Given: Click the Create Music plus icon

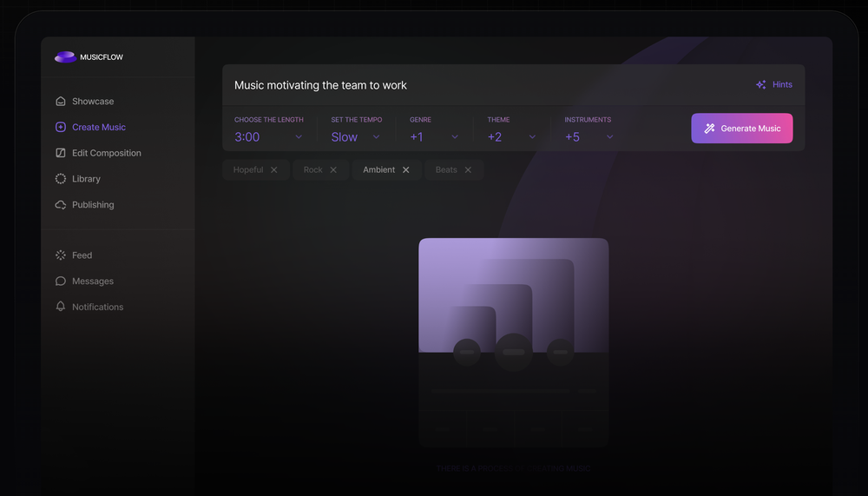Looking at the screenshot, I should coord(61,127).
